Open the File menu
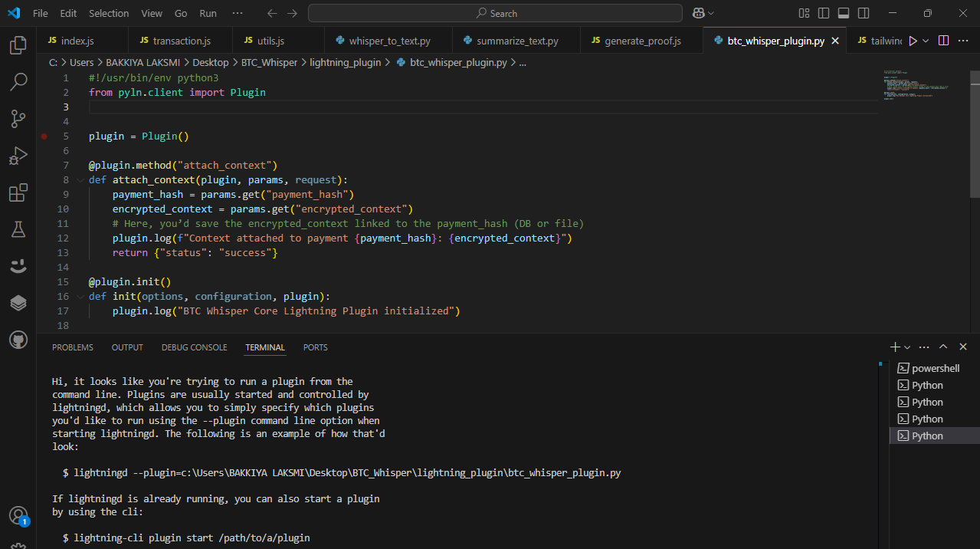 point(40,13)
